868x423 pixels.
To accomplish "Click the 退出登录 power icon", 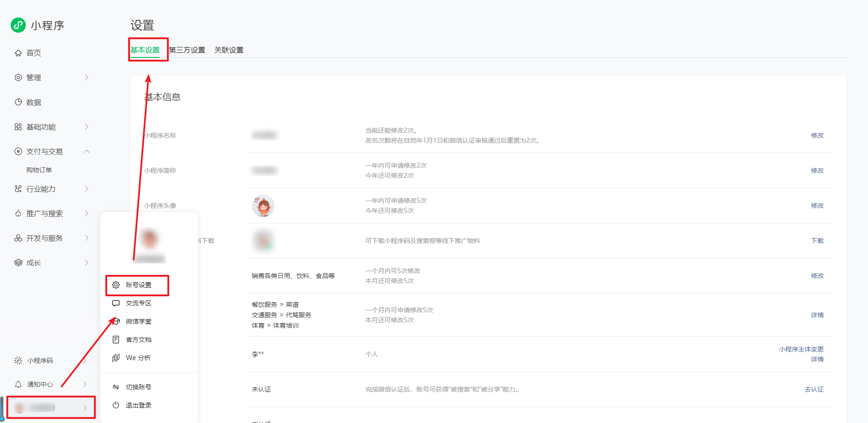I will coord(116,405).
